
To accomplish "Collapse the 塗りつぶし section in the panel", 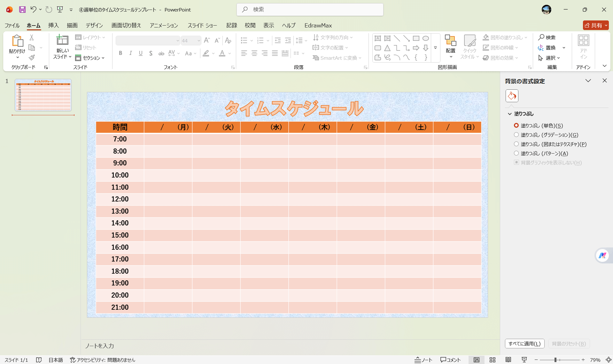I will click(x=509, y=114).
